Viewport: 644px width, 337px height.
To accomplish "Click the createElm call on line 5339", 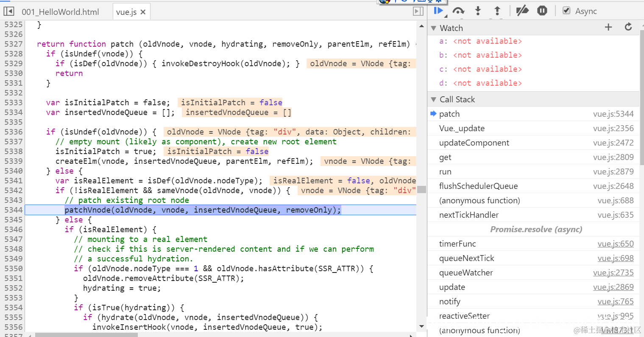I will (184, 161).
